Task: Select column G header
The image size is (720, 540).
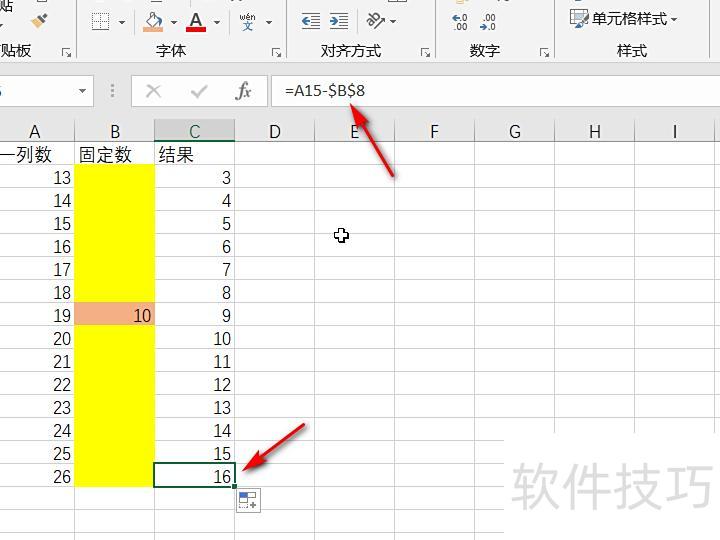Action: tap(514, 131)
